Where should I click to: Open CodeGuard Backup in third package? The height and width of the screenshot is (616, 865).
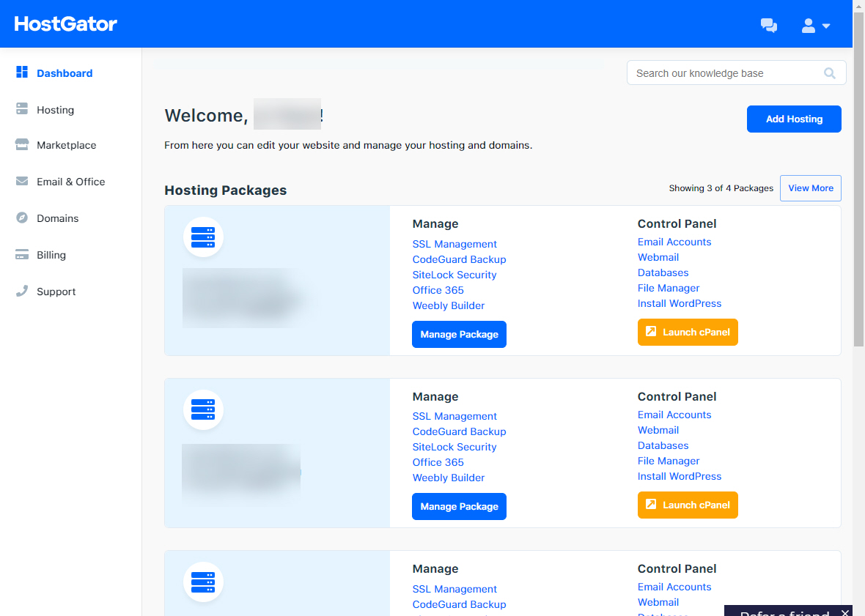459,605
